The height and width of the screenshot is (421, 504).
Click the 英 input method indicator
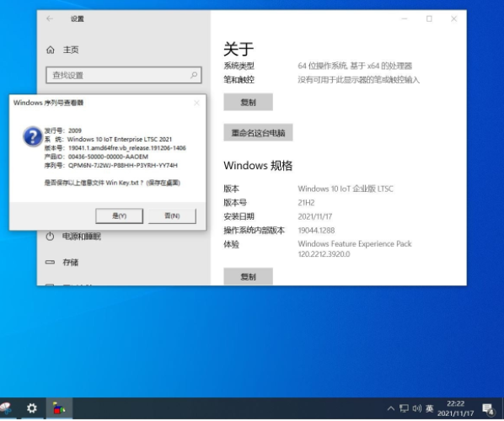pos(430,408)
